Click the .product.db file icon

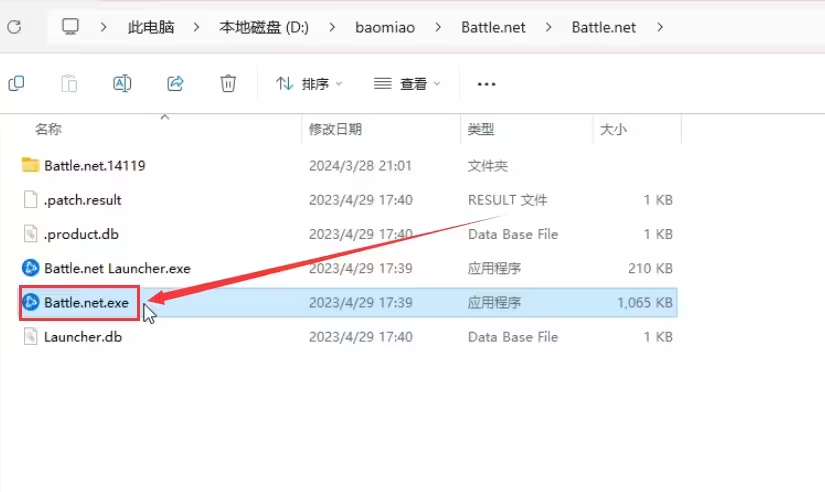tap(31, 234)
